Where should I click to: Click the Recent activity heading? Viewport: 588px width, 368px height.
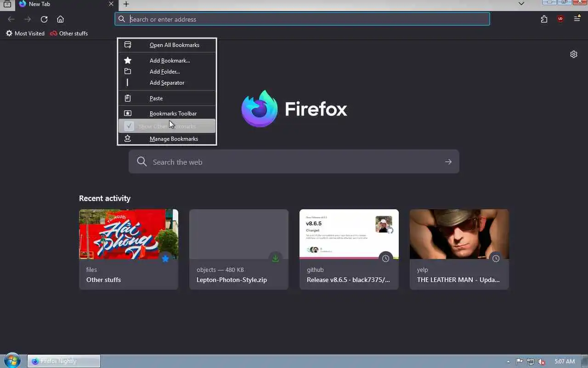coord(105,198)
